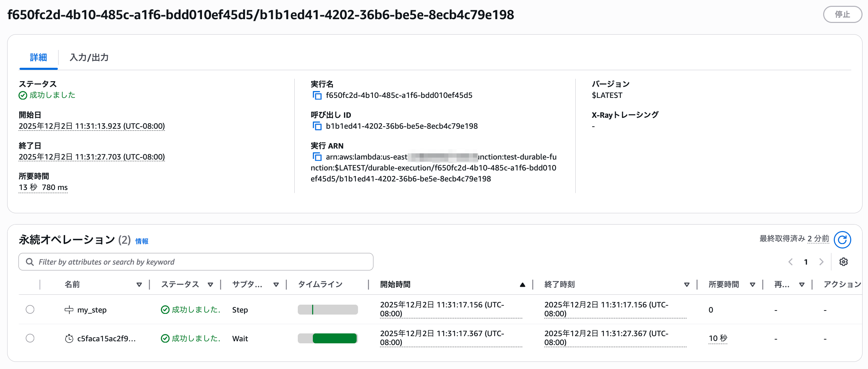This screenshot has width=868, height=369.
Task: Click the magnifier icon in the filter box
Action: (30, 262)
